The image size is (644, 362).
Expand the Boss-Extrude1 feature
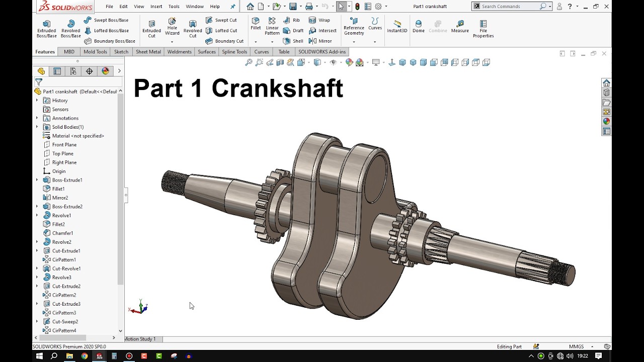tap(37, 180)
